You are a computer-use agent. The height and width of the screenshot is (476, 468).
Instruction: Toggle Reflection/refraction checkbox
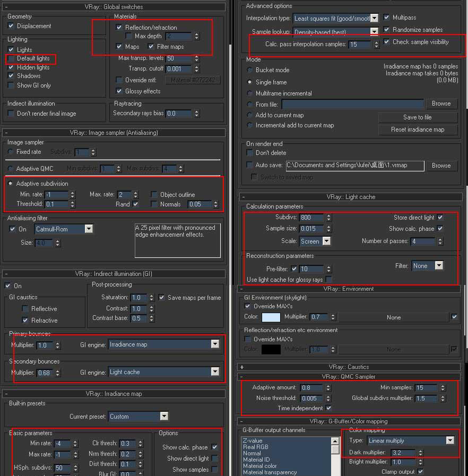click(x=119, y=27)
